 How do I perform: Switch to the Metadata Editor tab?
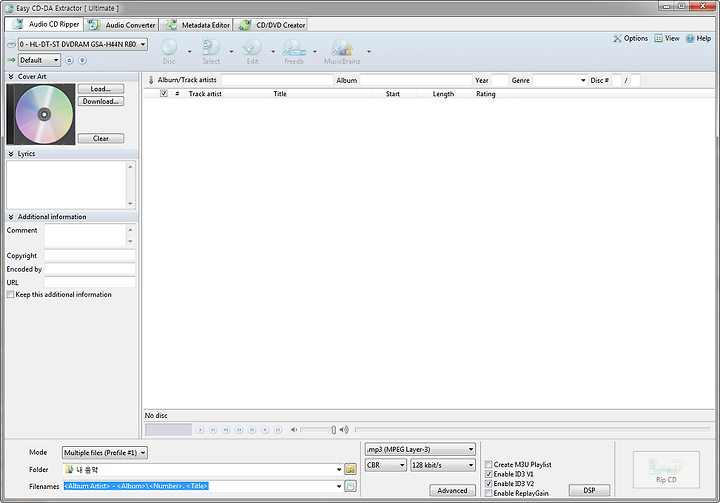click(x=197, y=25)
